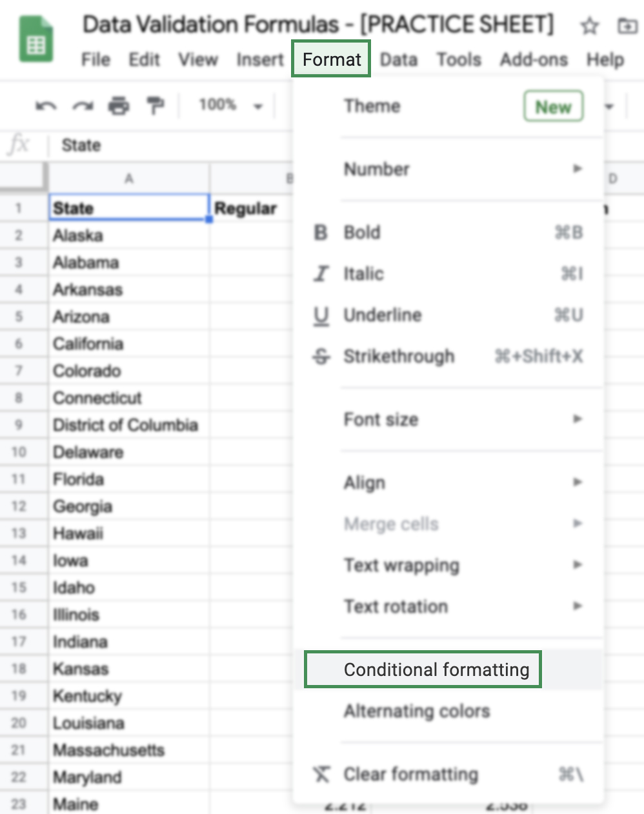Star this spreadsheet

point(589,27)
